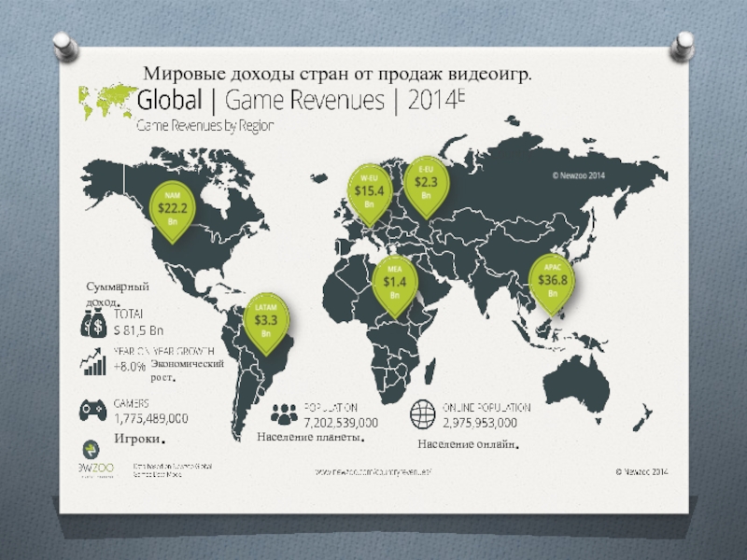Click Australia on the map
Image resolution: width=747 pixels, height=560 pixels.
click(x=578, y=384)
